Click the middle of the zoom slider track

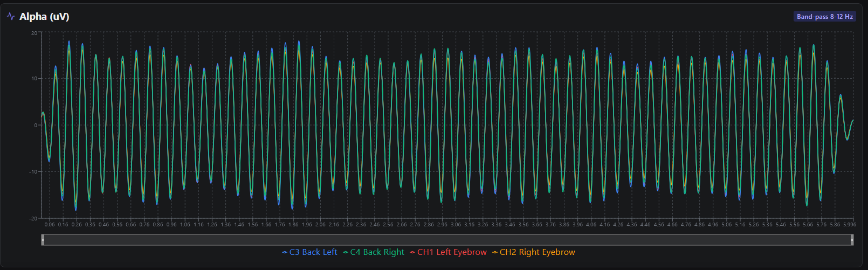[x=447, y=240]
